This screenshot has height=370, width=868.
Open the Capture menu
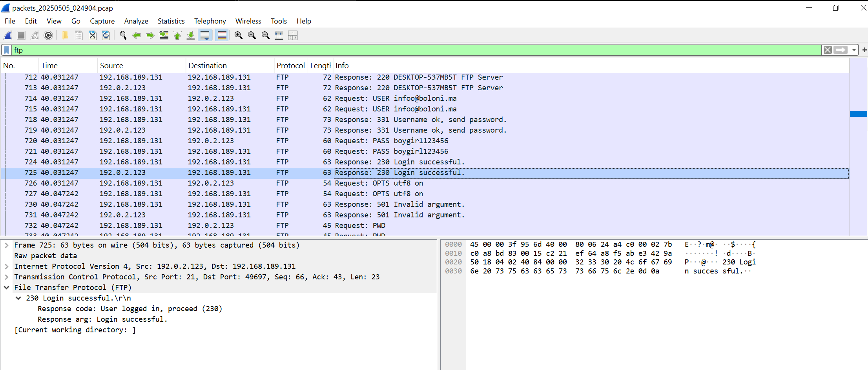tap(102, 21)
